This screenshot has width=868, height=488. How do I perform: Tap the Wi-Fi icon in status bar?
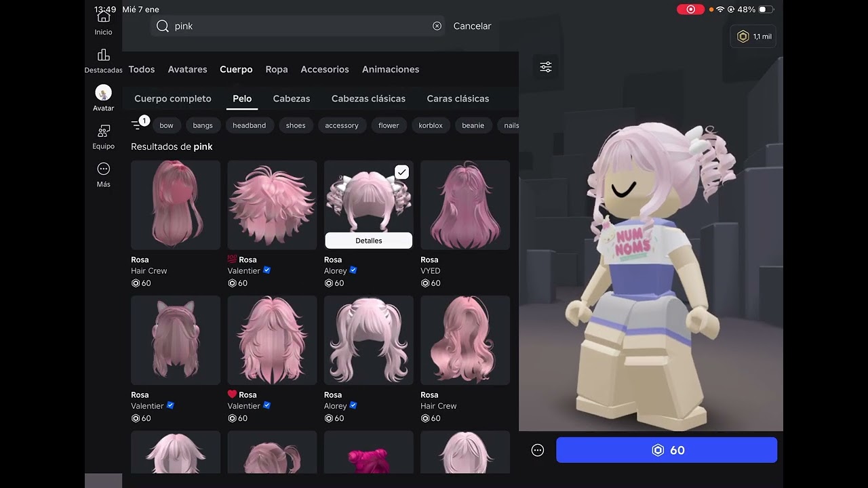click(x=720, y=9)
